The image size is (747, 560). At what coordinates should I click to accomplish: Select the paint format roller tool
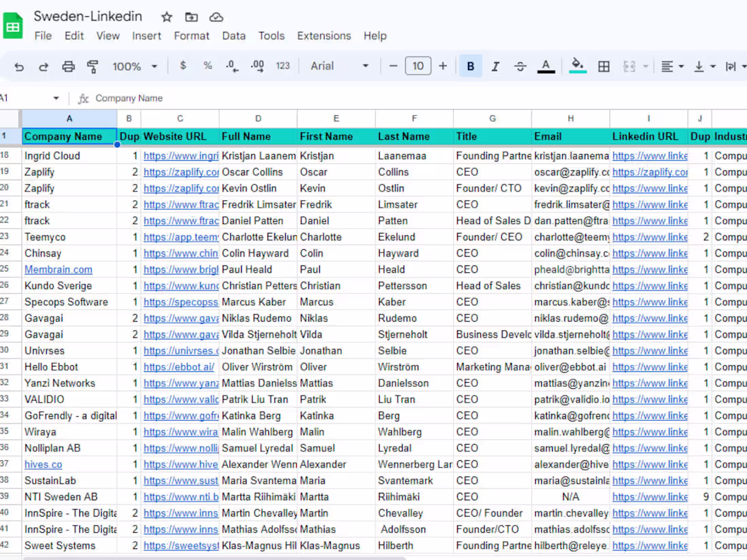[x=93, y=67]
